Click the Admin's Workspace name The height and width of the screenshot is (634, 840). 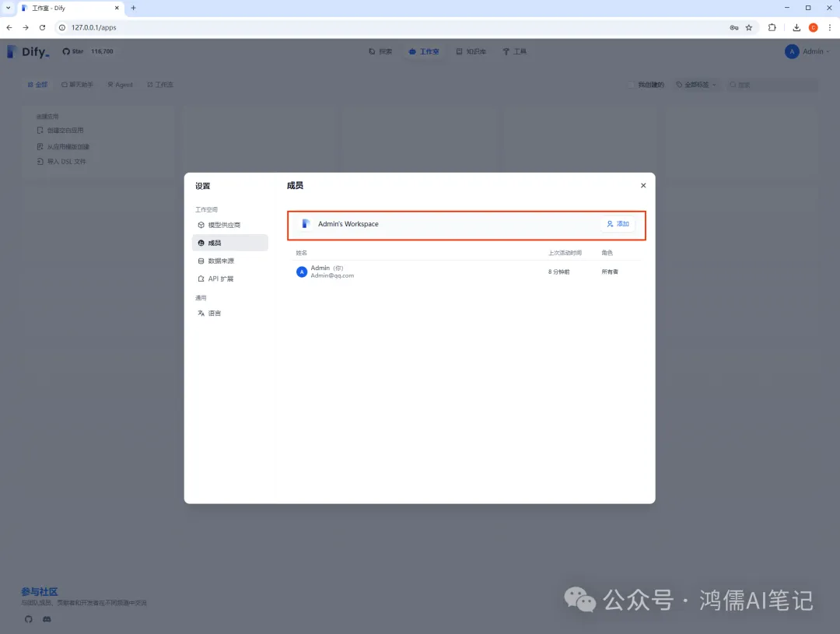348,224
